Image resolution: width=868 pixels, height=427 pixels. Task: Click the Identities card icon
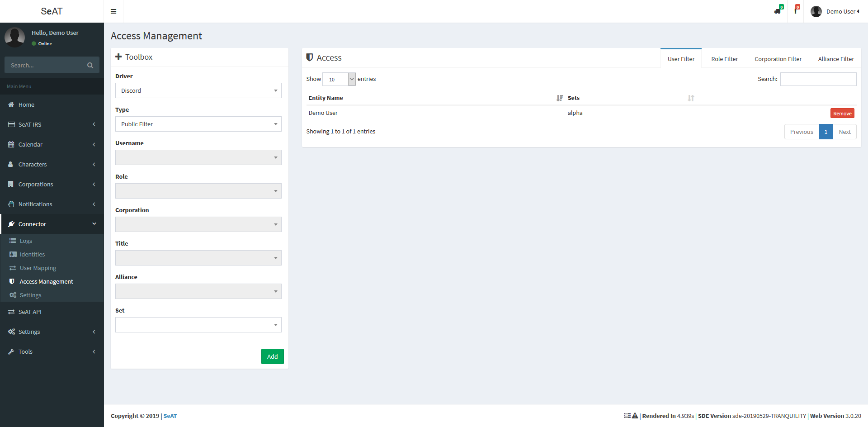tap(13, 254)
